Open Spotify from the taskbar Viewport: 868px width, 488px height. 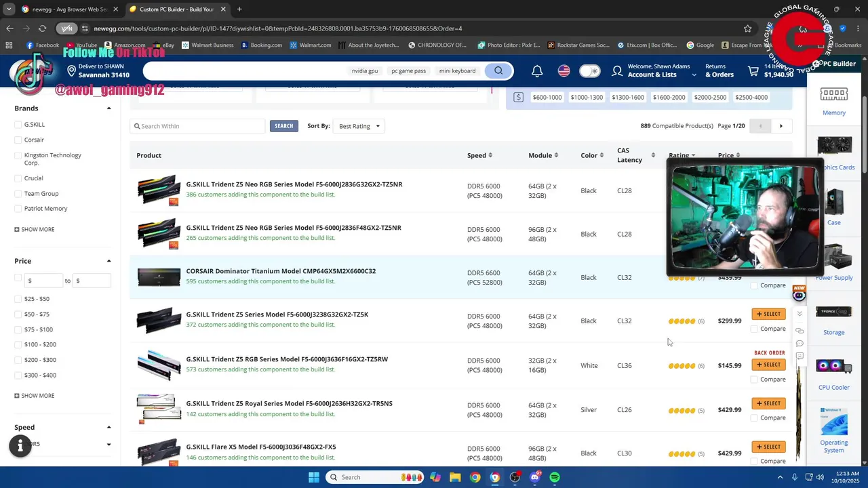point(555,477)
